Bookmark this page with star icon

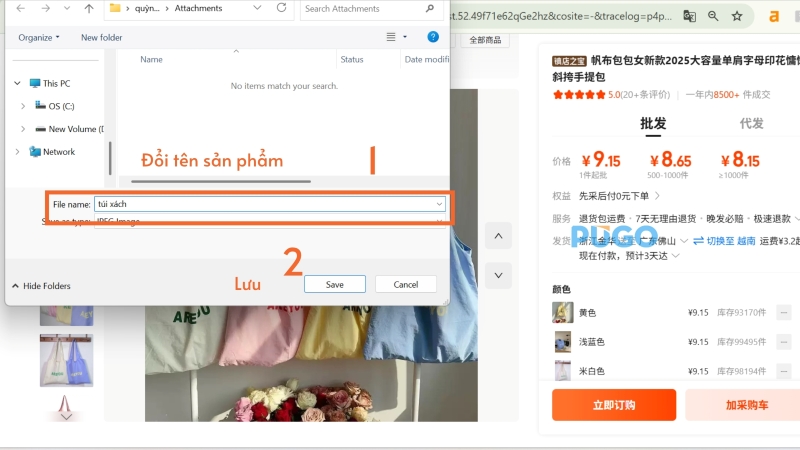(x=737, y=16)
